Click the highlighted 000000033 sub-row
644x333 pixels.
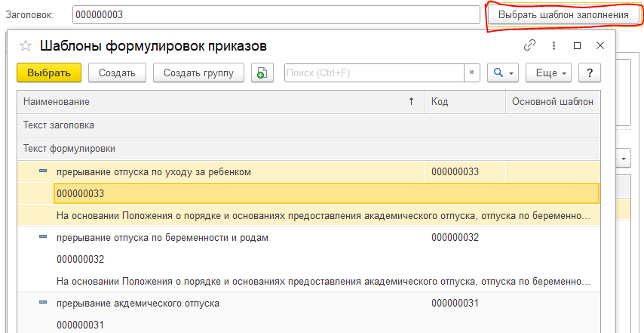click(x=327, y=193)
